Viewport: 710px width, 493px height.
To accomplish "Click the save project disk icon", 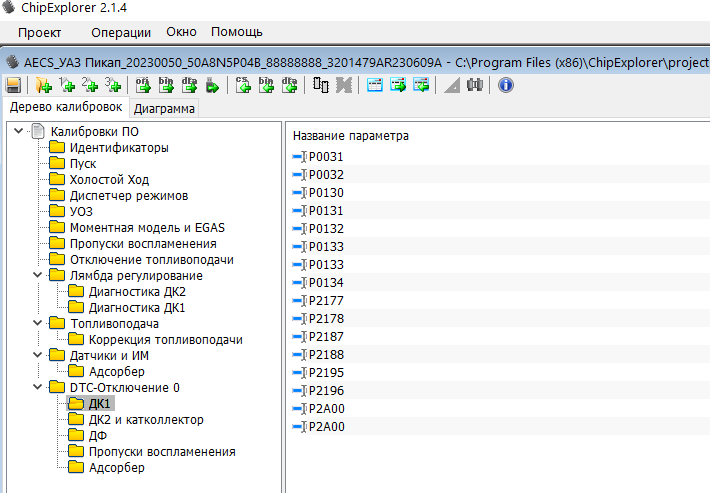I will tap(13, 85).
